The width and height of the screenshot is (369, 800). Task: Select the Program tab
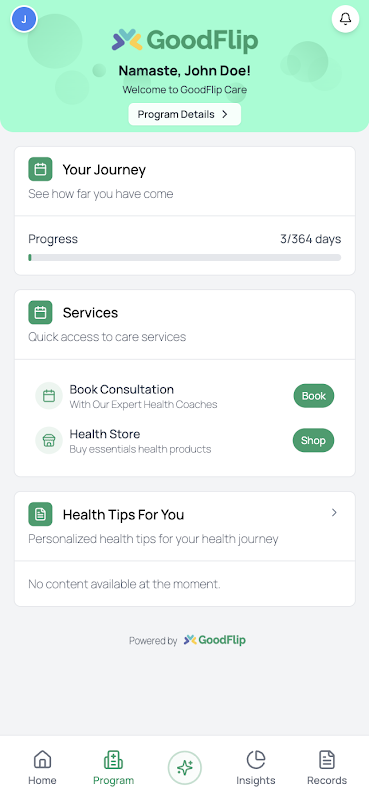113,767
